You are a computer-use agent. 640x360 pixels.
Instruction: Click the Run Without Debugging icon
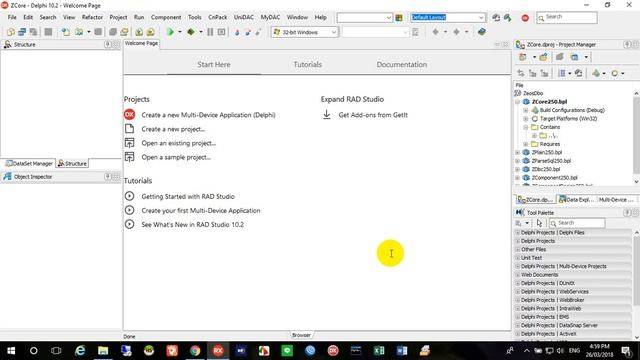click(191, 32)
